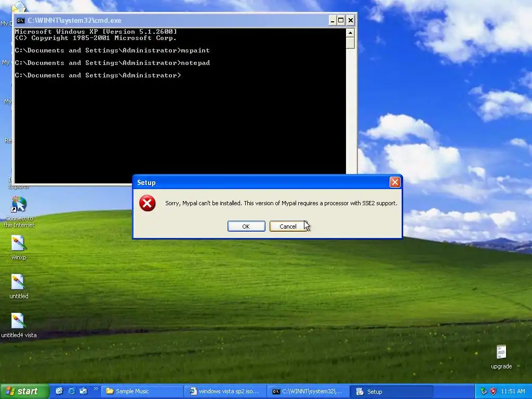This screenshot has height=399, width=532.
Task: Maximize the cmd.exe window
Action: (x=341, y=20)
